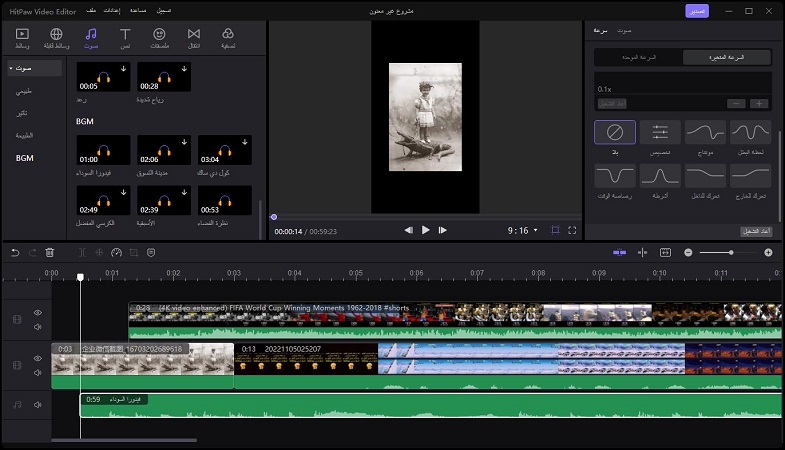Hide the top FIFA video track
This screenshot has height=450, width=785.
coord(38,313)
